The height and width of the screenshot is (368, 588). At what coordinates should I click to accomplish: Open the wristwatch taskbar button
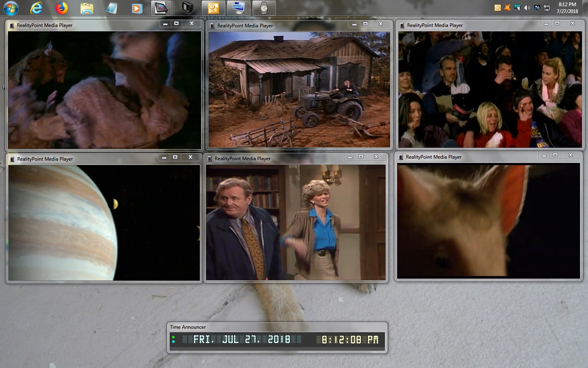(x=264, y=8)
